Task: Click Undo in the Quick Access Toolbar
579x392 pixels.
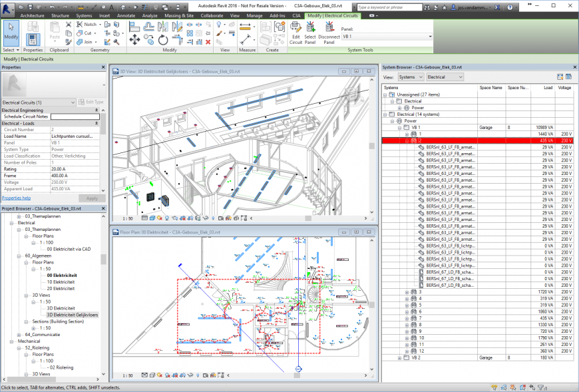Action: tap(52, 7)
